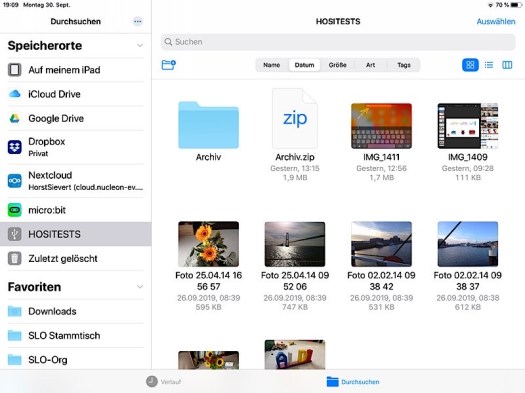
Task: Open the more options ellipsis button
Action: coord(138,21)
